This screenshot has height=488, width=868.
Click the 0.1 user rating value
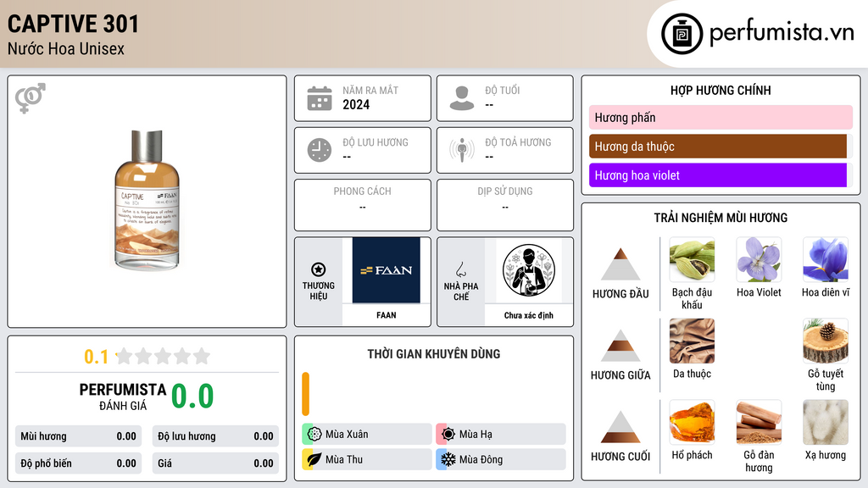96,357
